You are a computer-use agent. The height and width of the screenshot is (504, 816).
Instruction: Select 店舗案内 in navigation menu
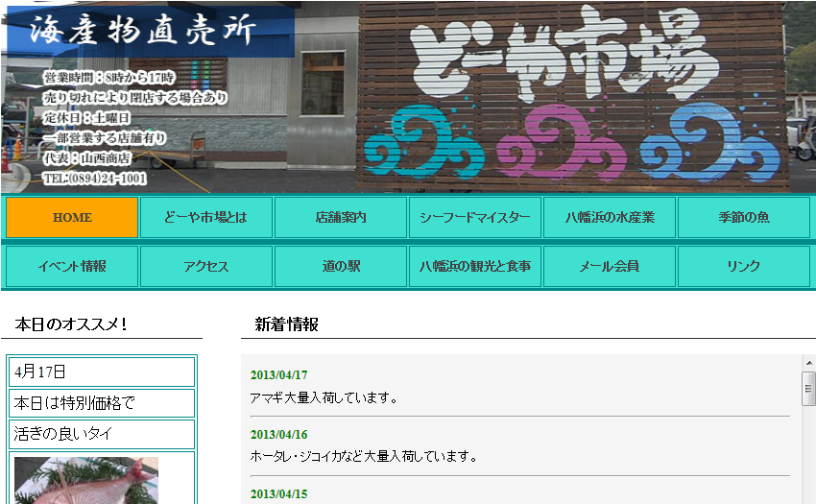[341, 218]
